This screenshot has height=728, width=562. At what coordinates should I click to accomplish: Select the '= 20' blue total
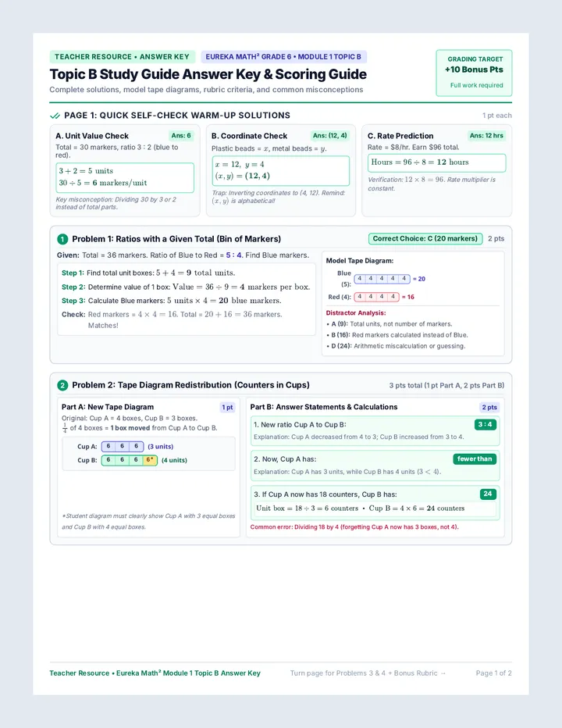point(419,279)
